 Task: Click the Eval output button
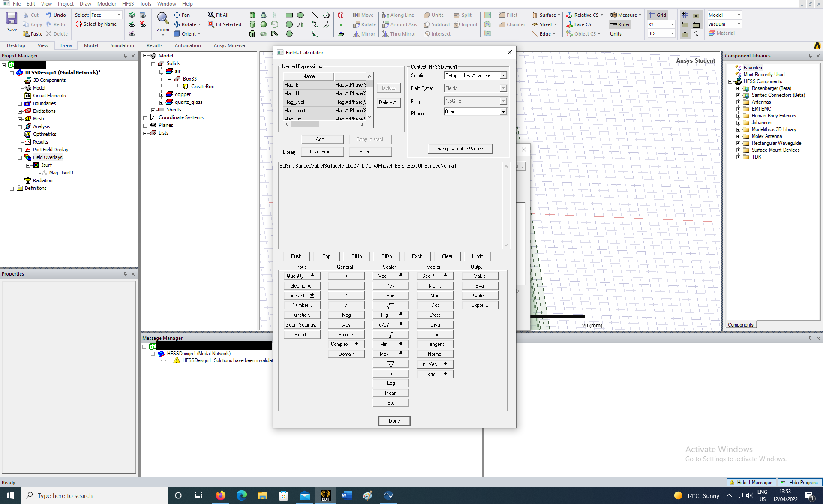[x=480, y=286]
